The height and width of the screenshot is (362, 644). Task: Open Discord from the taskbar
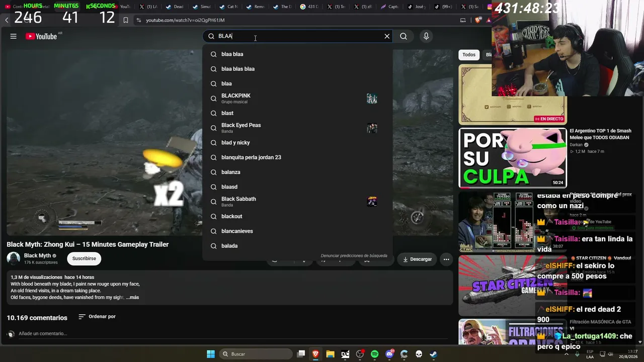(389, 354)
